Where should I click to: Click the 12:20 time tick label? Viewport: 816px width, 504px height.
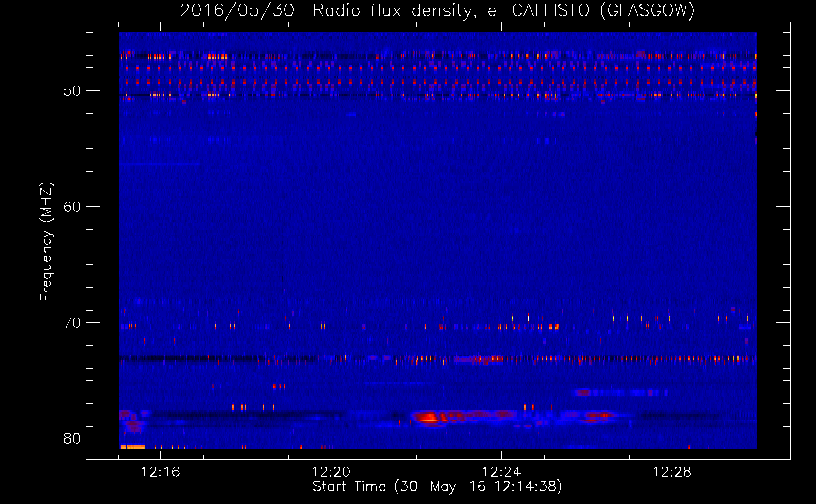(x=331, y=472)
